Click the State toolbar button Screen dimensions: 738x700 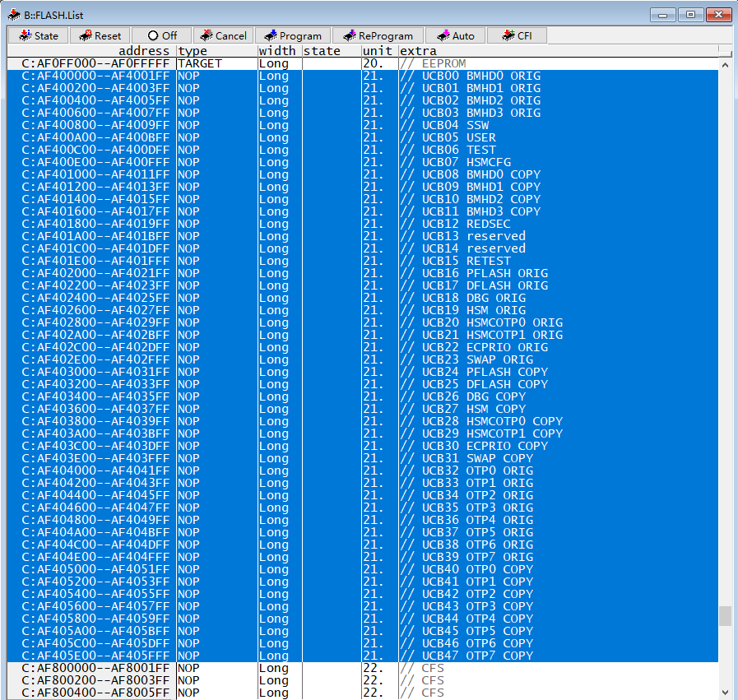point(38,35)
